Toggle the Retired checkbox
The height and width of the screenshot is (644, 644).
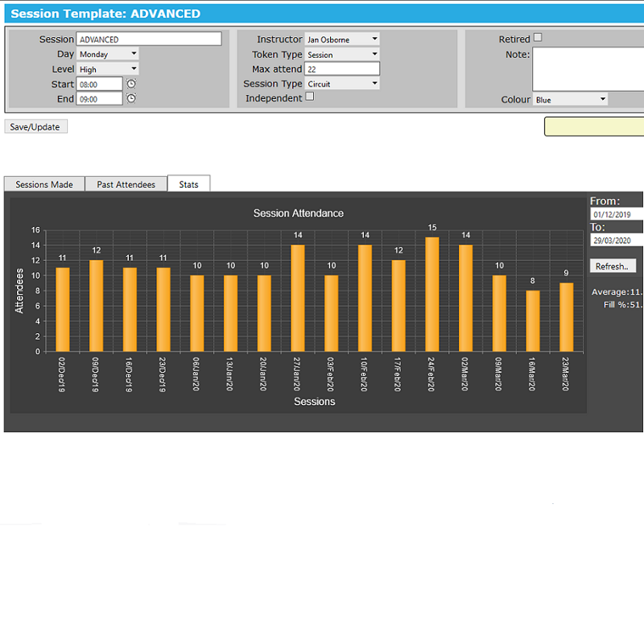pos(538,38)
